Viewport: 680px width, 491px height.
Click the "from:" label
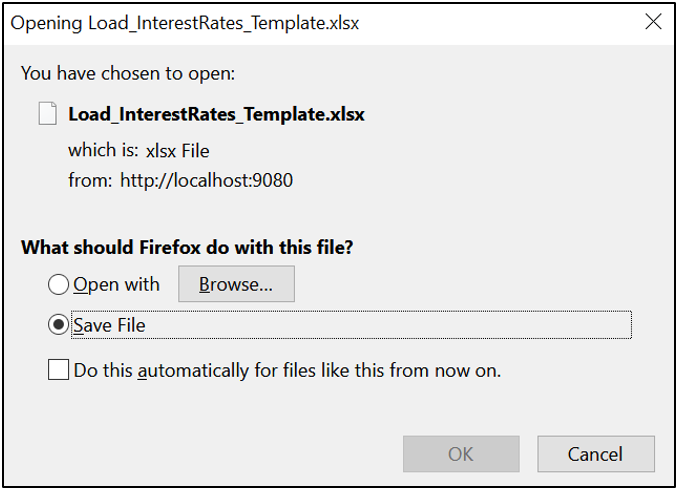click(89, 181)
